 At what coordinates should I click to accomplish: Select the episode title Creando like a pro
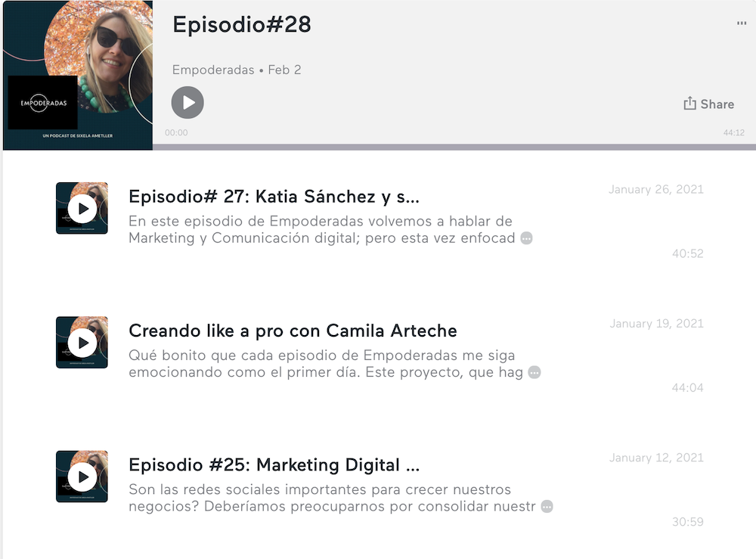coord(293,331)
